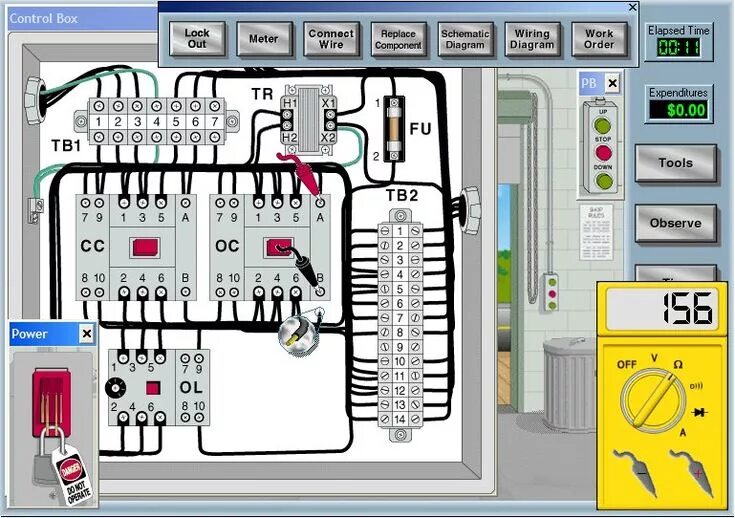Open the Wiring Diagram

[x=532, y=39]
